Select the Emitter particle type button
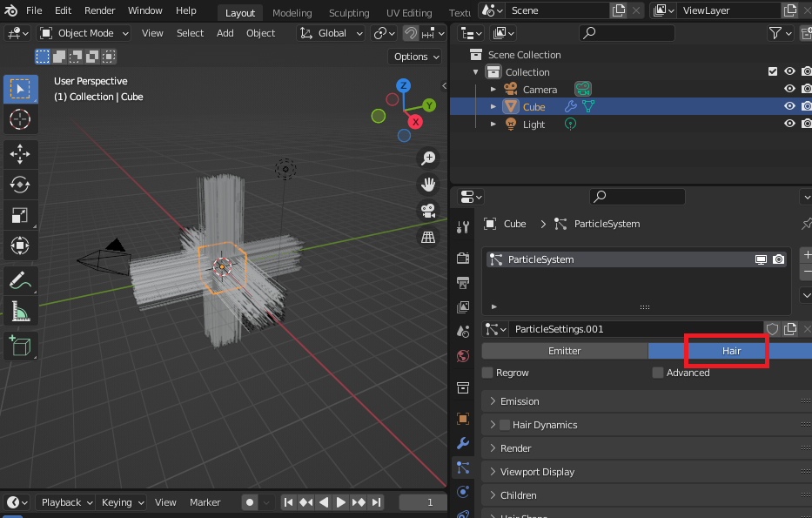 [565, 351]
